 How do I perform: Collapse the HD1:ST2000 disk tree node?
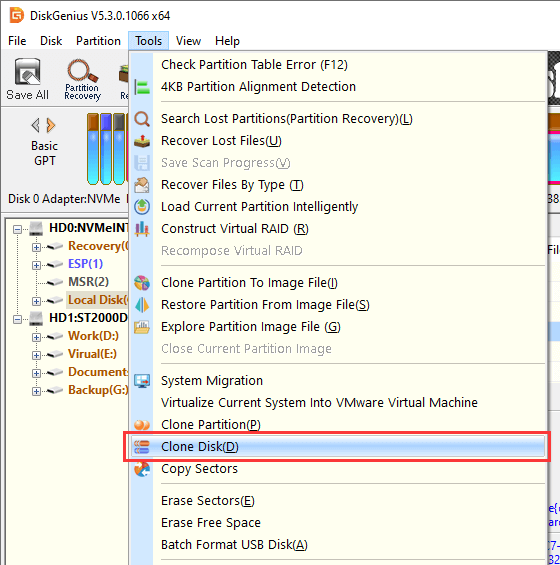click(17, 319)
